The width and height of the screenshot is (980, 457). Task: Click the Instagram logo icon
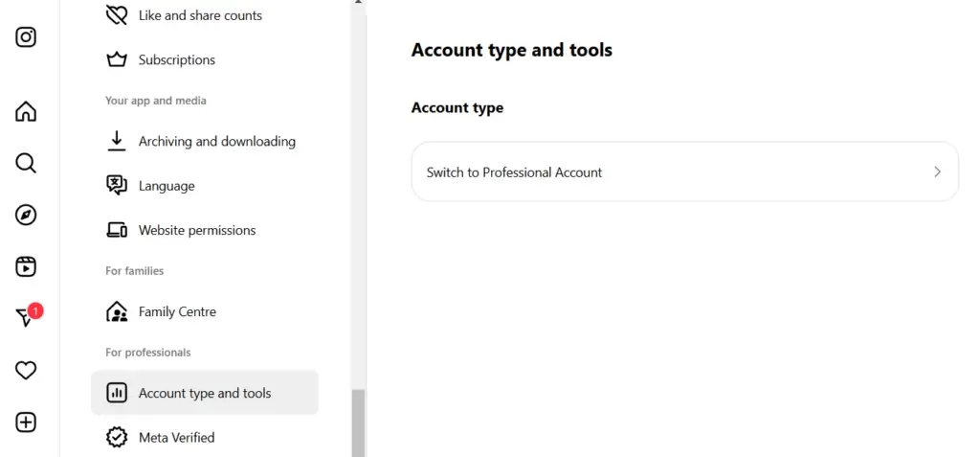pyautogui.click(x=26, y=37)
